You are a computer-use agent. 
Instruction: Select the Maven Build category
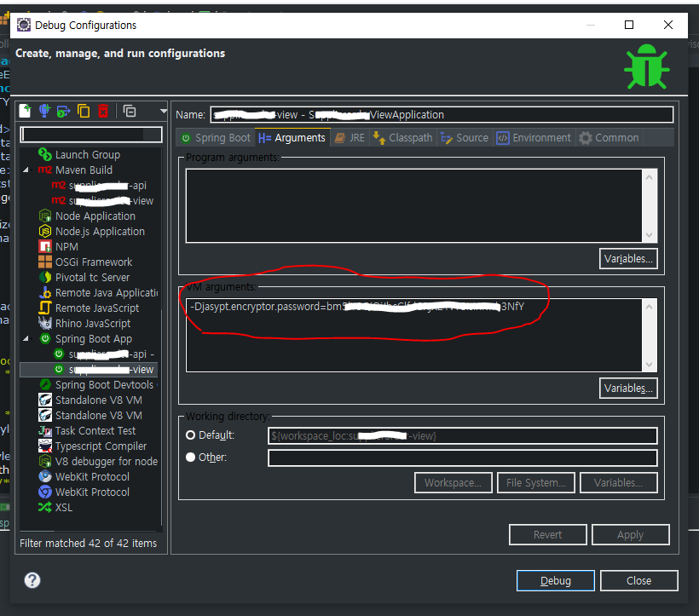click(84, 170)
